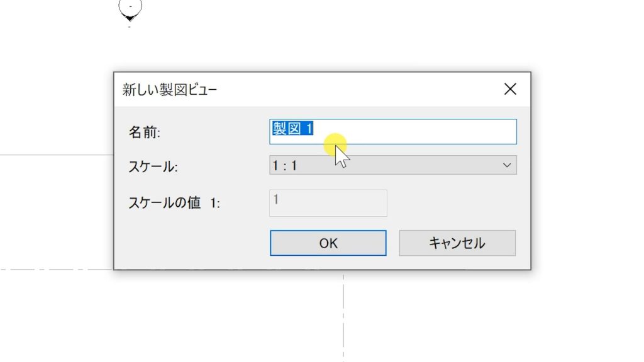The width and height of the screenshot is (644, 362).
Task: Close the 新しい製図ビュー dialog with the X
Action: [509, 89]
